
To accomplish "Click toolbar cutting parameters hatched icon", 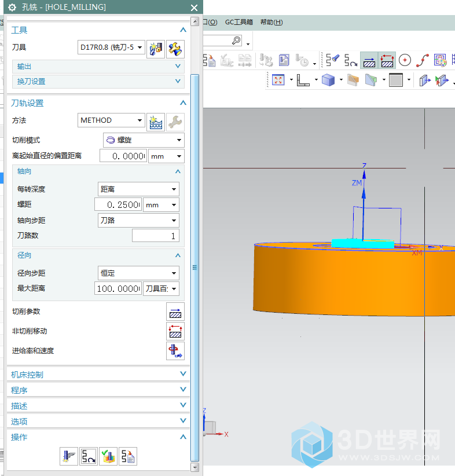I will coord(369,60).
